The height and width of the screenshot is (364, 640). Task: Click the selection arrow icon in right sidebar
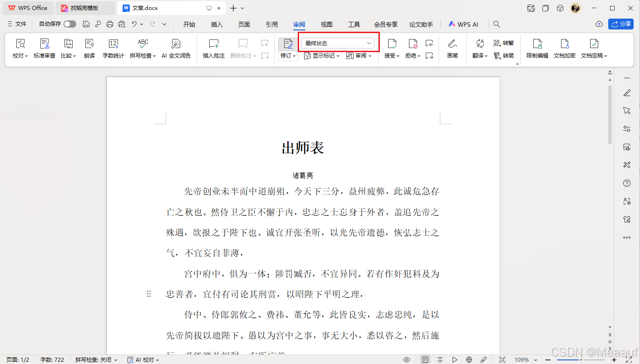(x=627, y=111)
